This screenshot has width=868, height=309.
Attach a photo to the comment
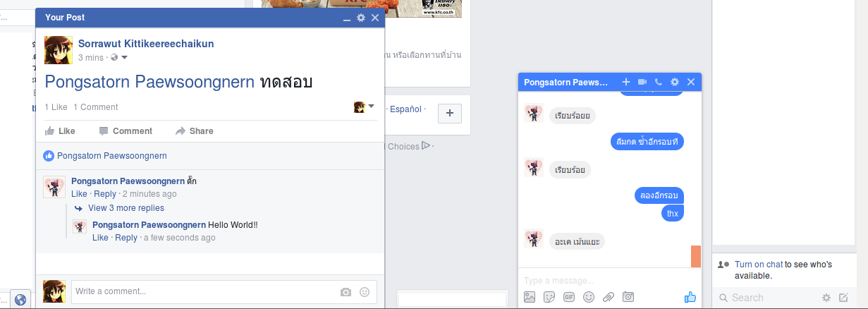[346, 291]
